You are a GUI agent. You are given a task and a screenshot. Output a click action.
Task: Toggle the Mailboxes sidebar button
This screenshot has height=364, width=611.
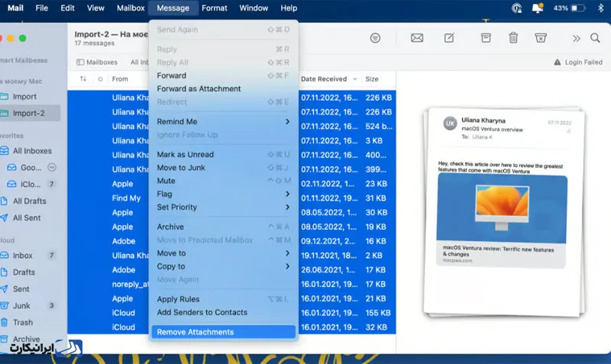click(97, 63)
